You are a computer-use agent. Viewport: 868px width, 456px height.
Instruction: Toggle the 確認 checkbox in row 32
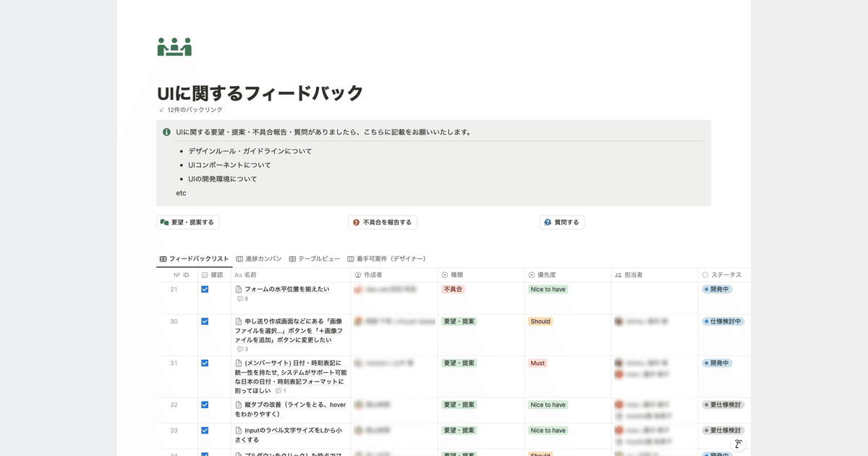(x=205, y=405)
